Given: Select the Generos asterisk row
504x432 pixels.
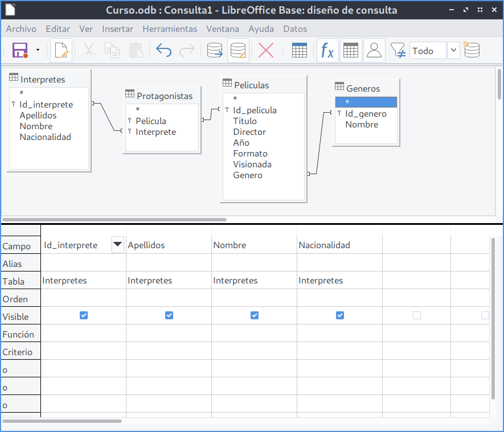Looking at the screenshot, I should pyautogui.click(x=366, y=102).
